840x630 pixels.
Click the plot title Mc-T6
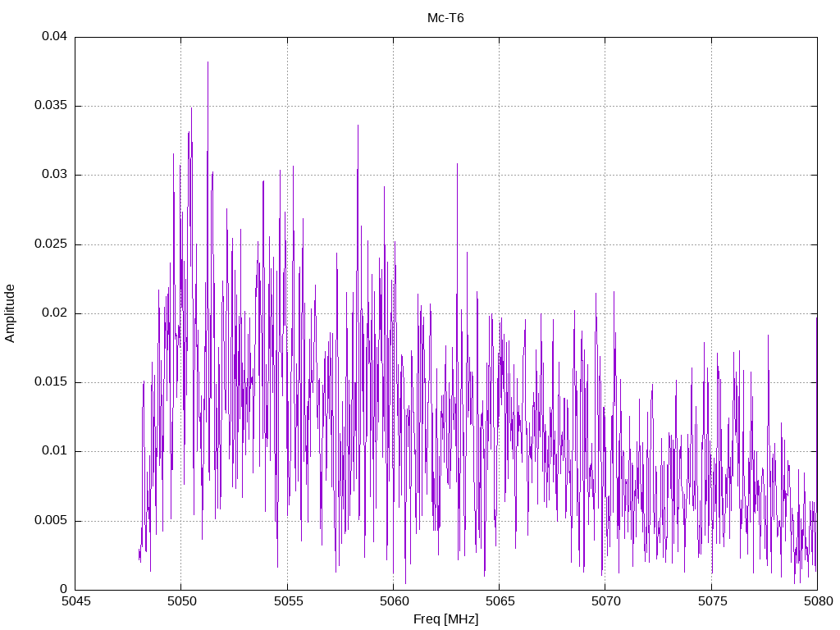[445, 18]
